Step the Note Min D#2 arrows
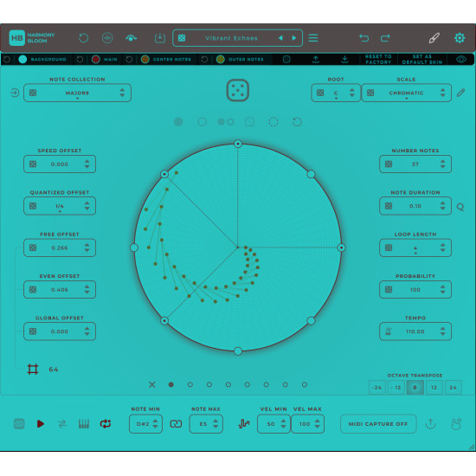The width and height of the screenshot is (476, 476). pos(155,424)
